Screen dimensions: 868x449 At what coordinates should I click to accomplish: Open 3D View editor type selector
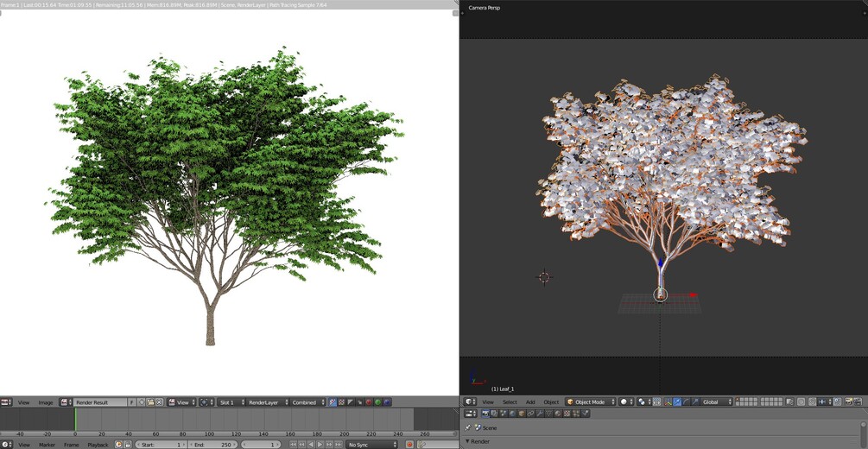tap(470, 402)
